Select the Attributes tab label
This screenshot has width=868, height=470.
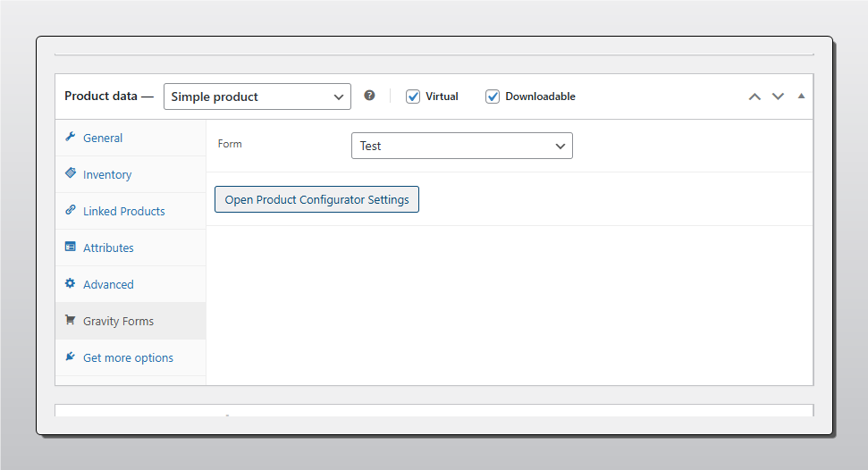point(108,248)
